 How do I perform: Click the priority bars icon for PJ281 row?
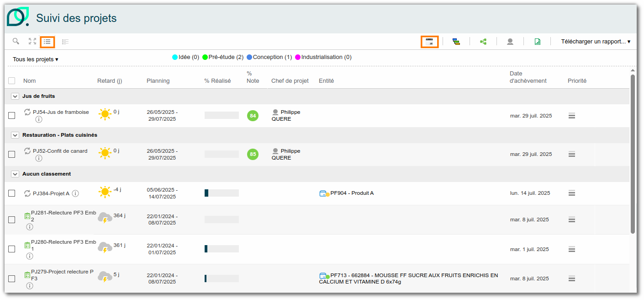[x=571, y=220]
